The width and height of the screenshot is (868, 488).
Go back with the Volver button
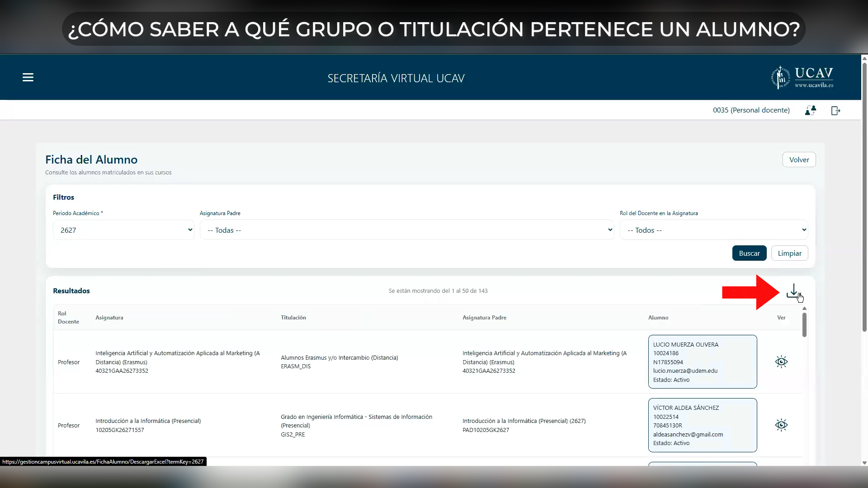799,160
